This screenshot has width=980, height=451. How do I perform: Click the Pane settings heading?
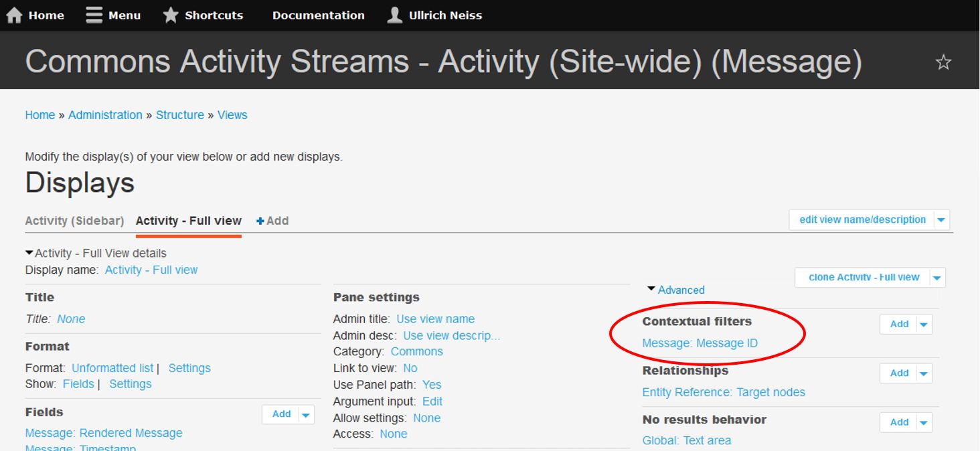tap(376, 297)
